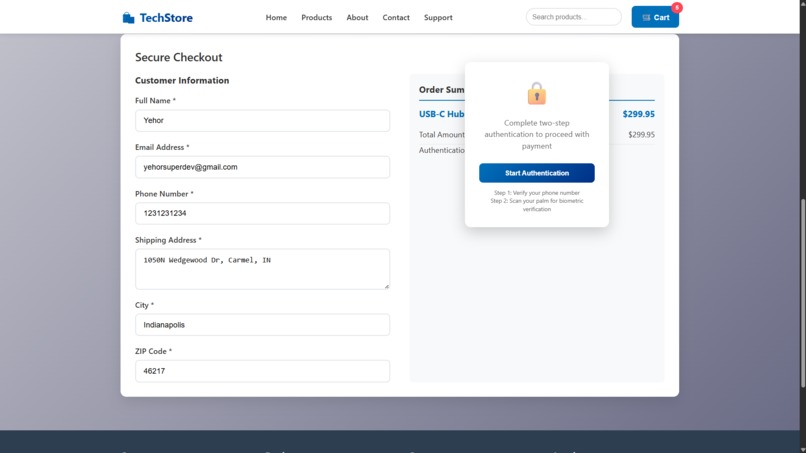Screen dimensions: 806x453
Task: Click the Customer Information heading
Action: (x=182, y=80)
